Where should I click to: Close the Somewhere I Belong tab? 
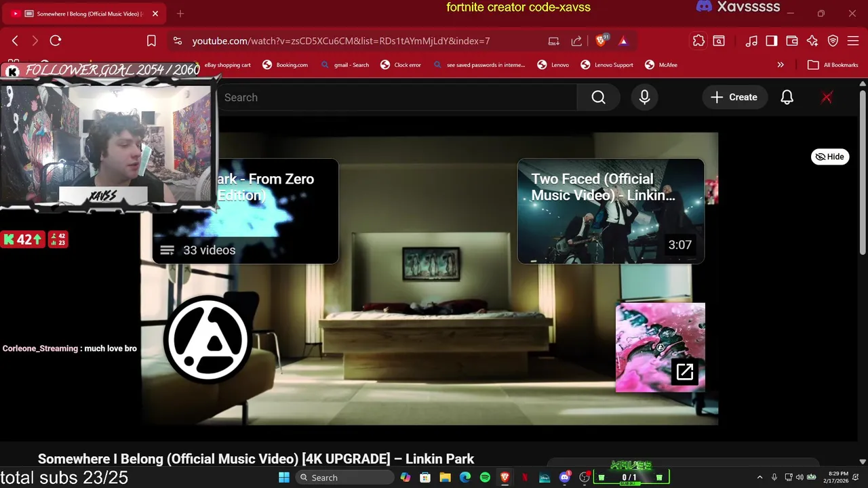[155, 14]
